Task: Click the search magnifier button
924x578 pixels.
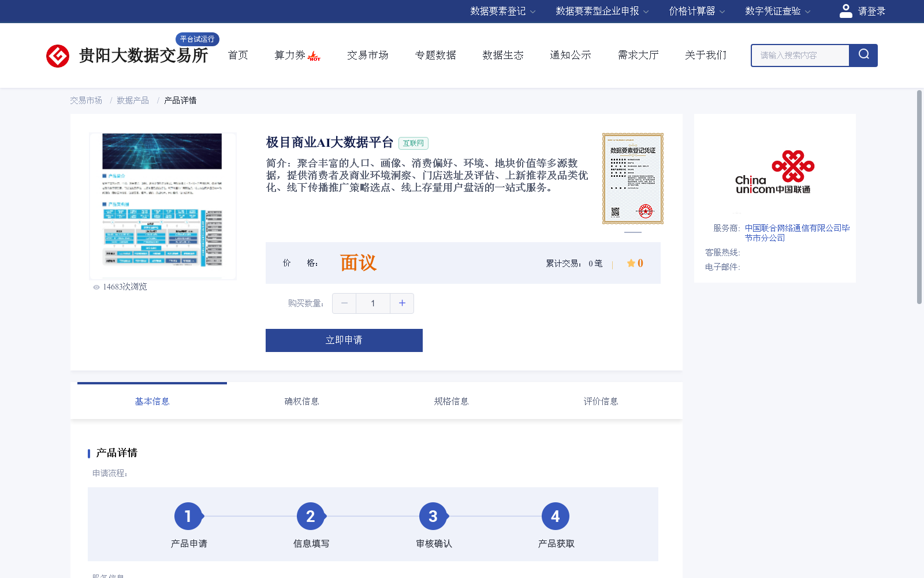Action: click(863, 55)
